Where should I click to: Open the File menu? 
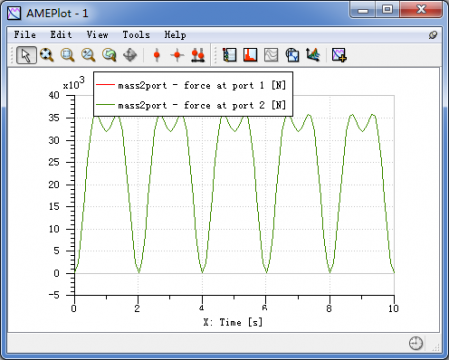[x=25, y=35]
